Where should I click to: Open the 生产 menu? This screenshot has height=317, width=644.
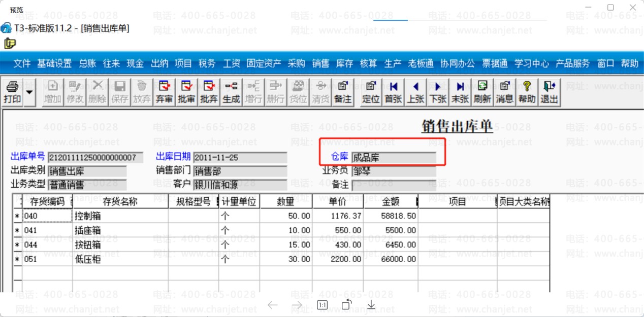[393, 63]
